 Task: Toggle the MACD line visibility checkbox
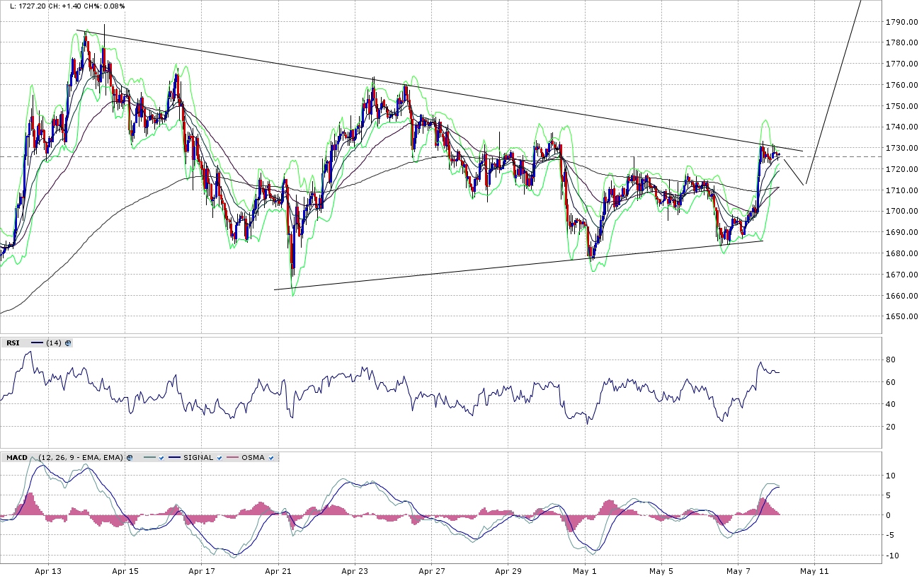pyautogui.click(x=161, y=458)
